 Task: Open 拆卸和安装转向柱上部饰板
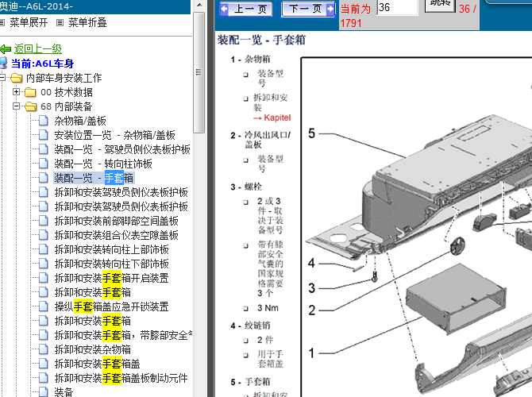pos(112,249)
